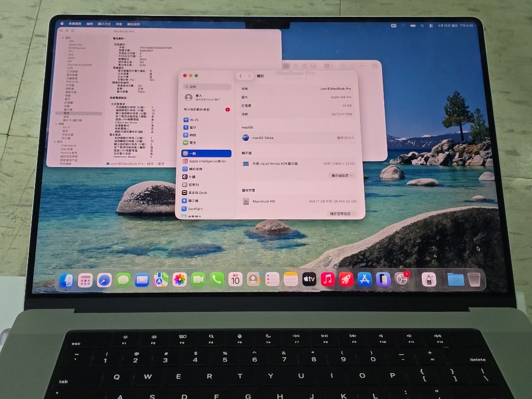Open the Downloads folder in Dock
Image resolution: width=532 pixels, height=399 pixels.
pos(455,280)
